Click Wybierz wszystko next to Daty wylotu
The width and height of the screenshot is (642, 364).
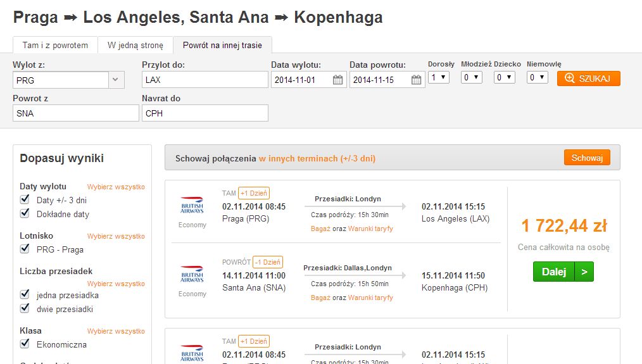point(116,187)
